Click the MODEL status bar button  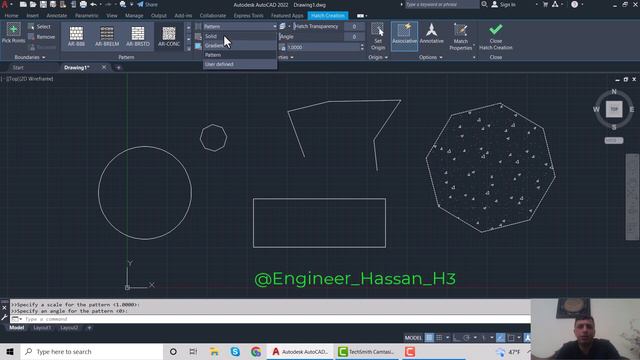point(413,338)
